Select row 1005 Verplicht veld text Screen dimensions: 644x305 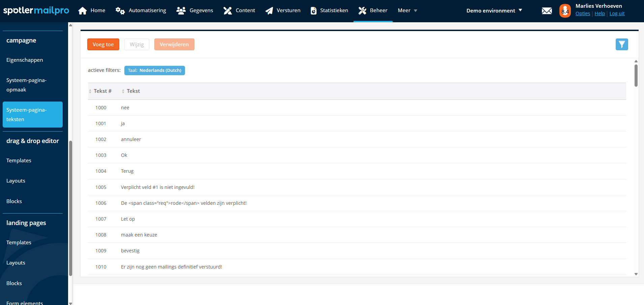pyautogui.click(x=158, y=187)
